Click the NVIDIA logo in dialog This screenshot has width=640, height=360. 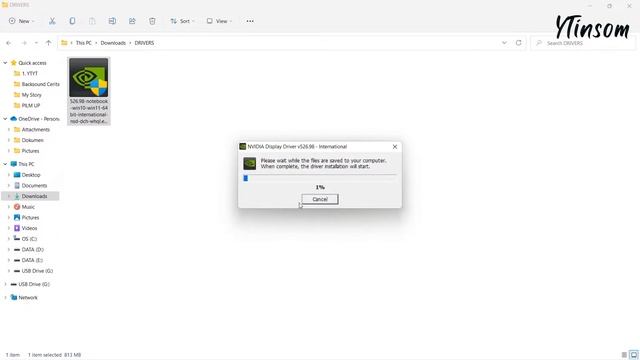(x=249, y=163)
